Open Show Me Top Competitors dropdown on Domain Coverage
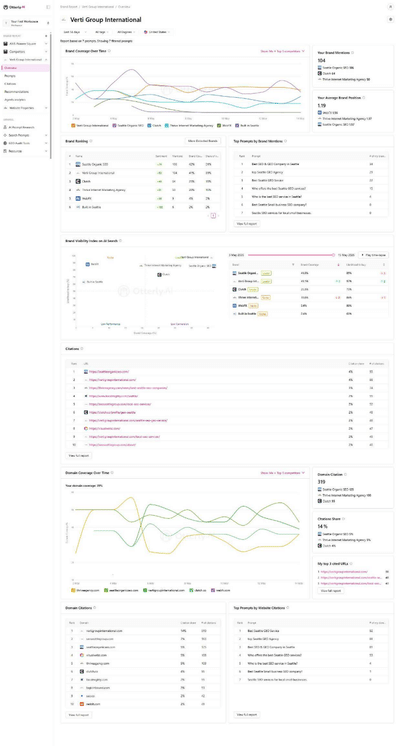 click(283, 473)
